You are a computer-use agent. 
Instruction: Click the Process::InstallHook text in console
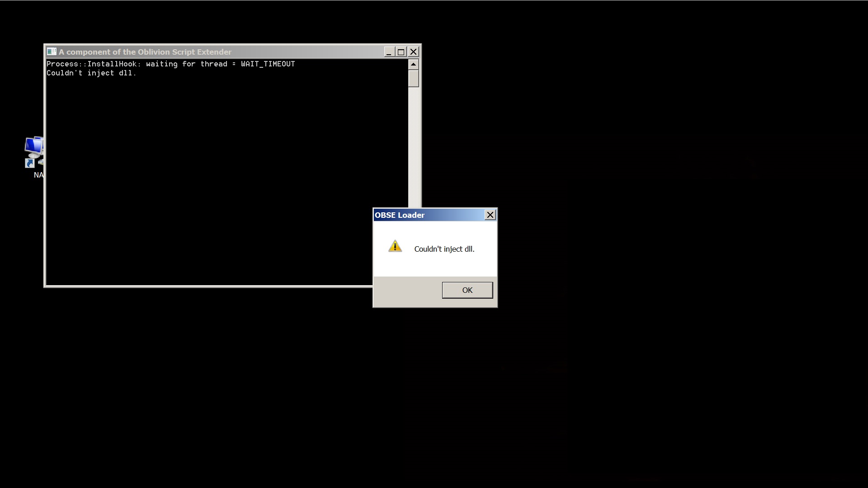pos(91,64)
